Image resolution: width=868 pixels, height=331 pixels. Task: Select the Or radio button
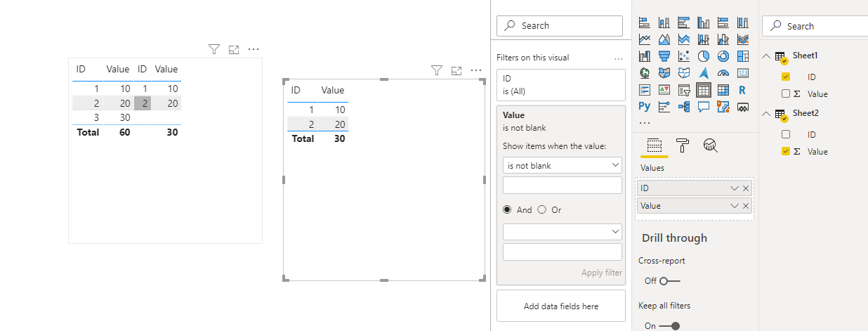point(541,209)
